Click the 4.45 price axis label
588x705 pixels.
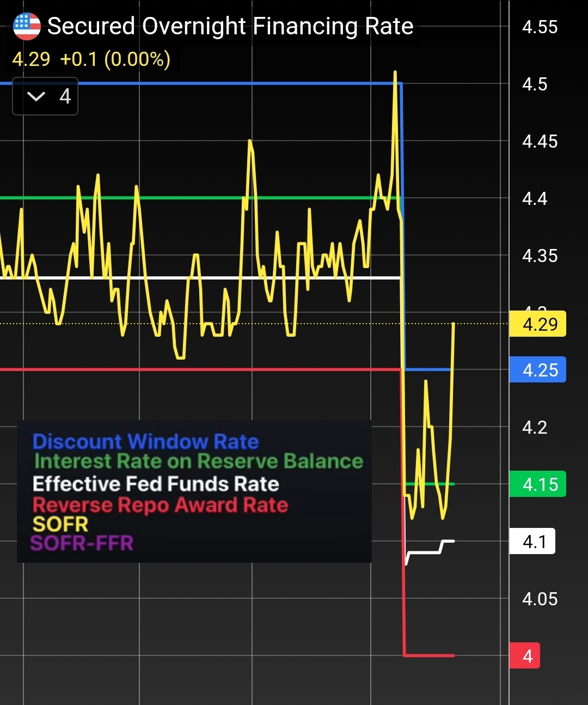tap(540, 141)
